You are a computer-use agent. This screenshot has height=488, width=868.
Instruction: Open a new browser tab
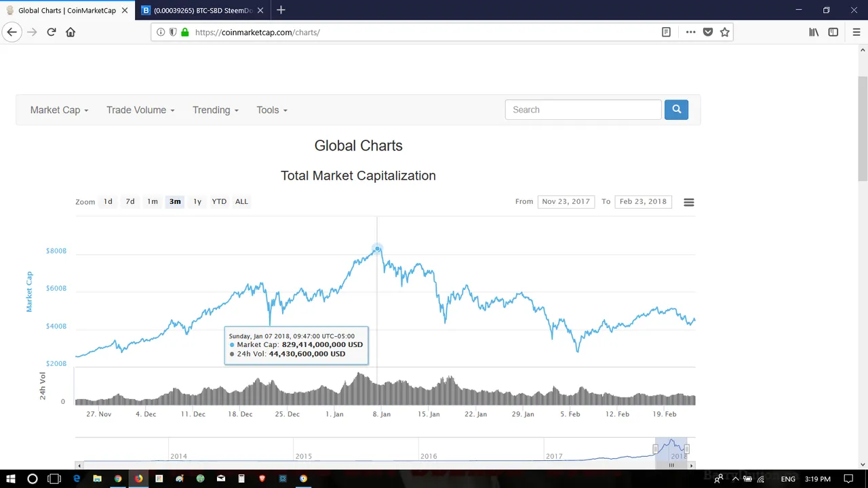(281, 10)
